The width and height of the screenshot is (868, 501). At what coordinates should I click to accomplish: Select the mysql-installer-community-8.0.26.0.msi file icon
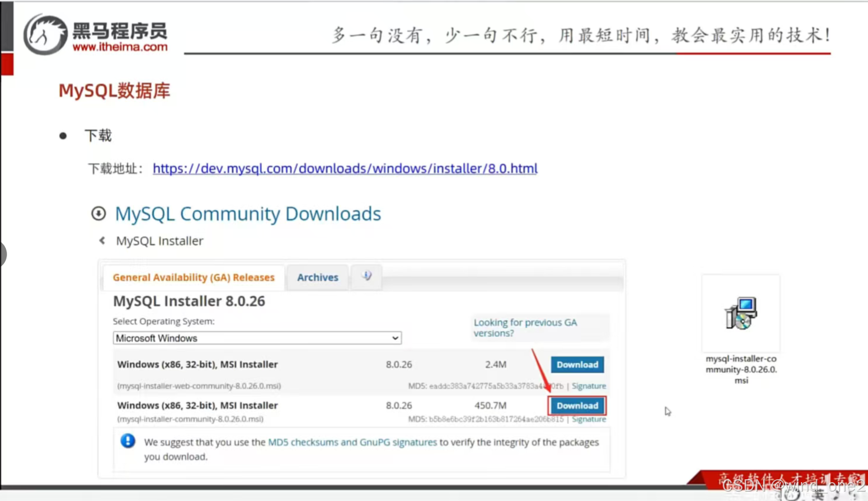click(741, 313)
